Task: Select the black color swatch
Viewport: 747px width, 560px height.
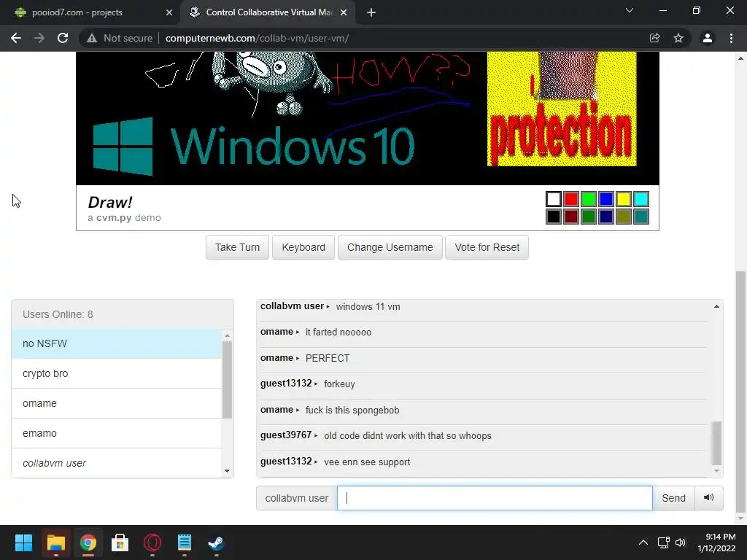Action: click(554, 216)
